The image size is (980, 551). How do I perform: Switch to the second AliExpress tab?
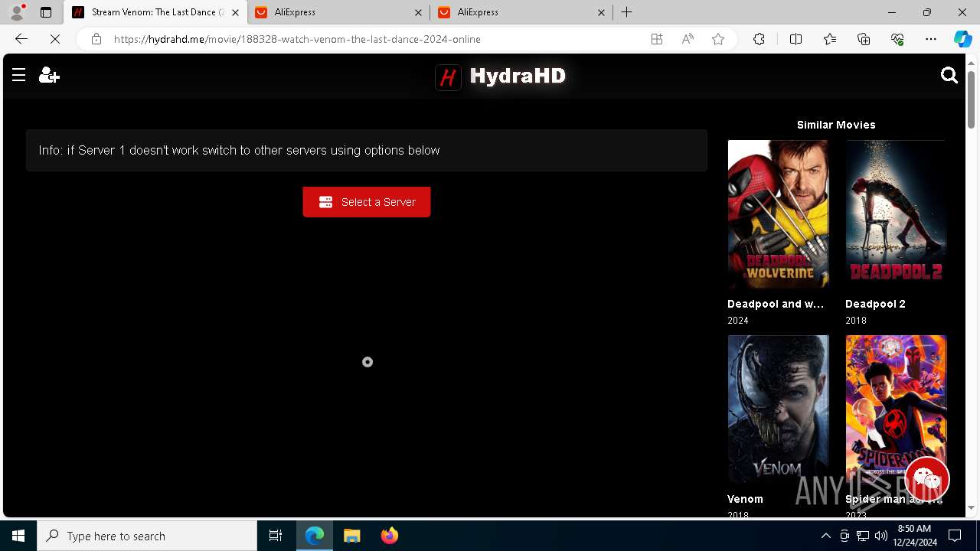[521, 12]
